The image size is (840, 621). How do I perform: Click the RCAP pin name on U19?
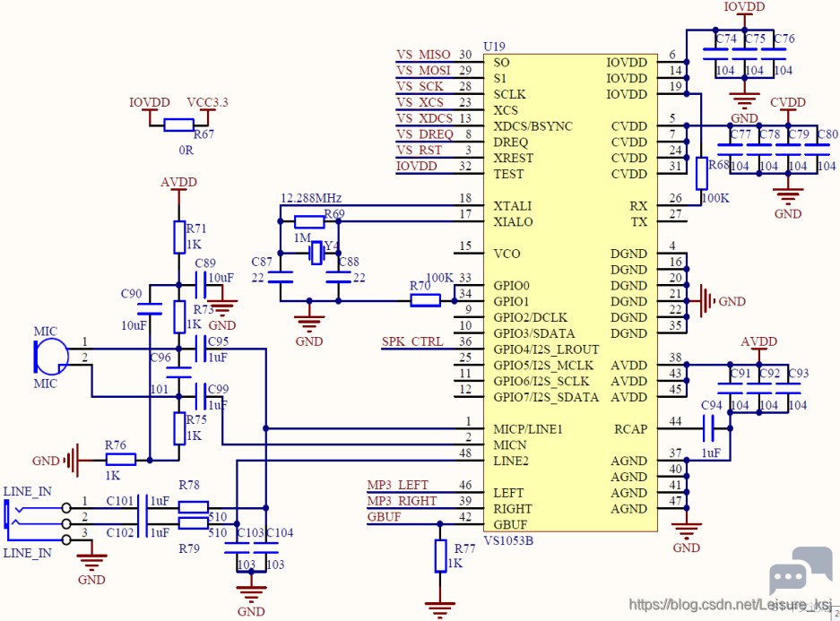[x=631, y=429]
